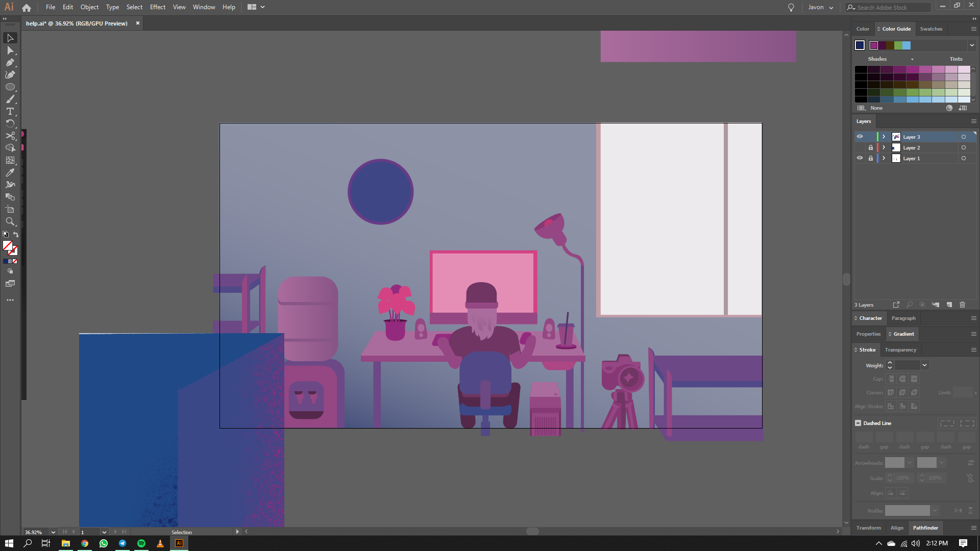Select the Mesh tool
Image resolution: width=980 pixels, height=551 pixels.
click(x=10, y=161)
